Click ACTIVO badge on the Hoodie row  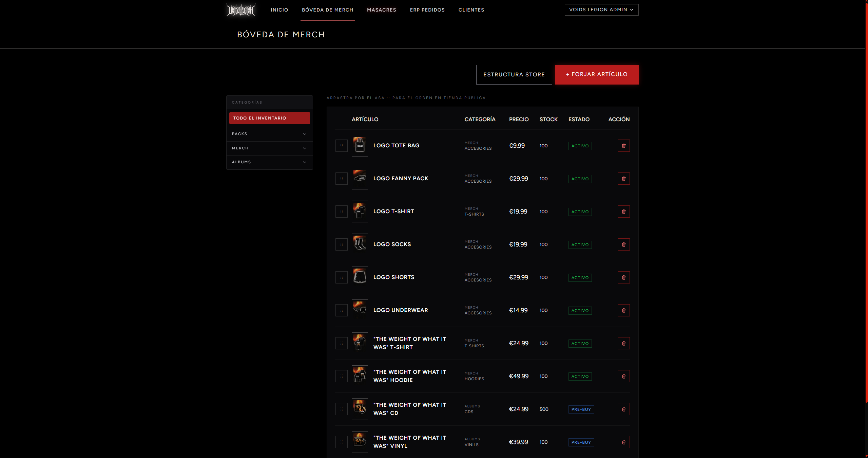(x=580, y=376)
